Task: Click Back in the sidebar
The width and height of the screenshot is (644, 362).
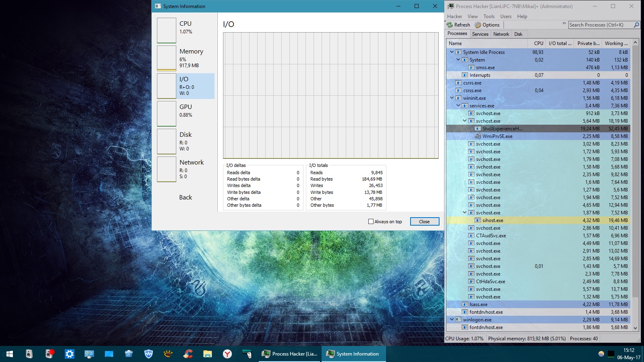Action: tap(186, 197)
